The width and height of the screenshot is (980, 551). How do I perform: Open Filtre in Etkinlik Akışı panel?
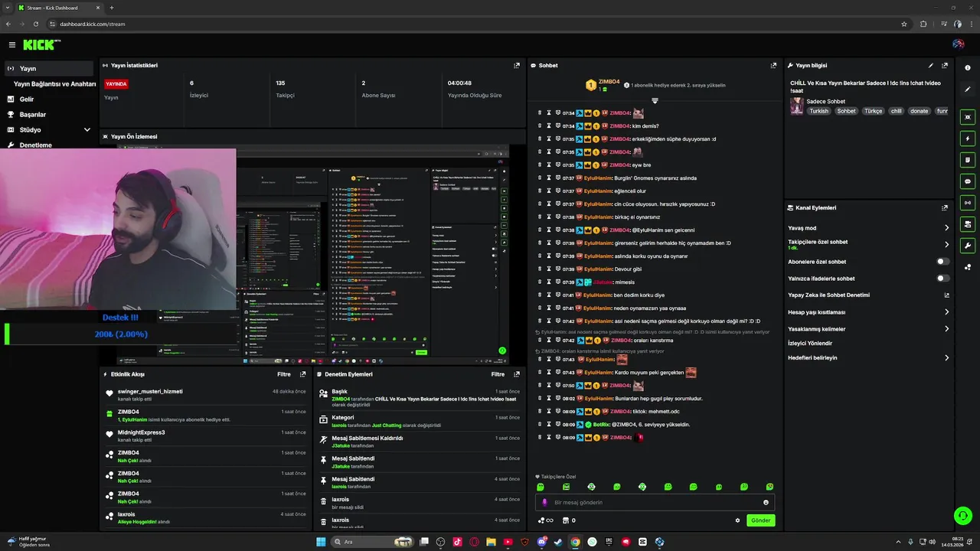click(x=284, y=374)
